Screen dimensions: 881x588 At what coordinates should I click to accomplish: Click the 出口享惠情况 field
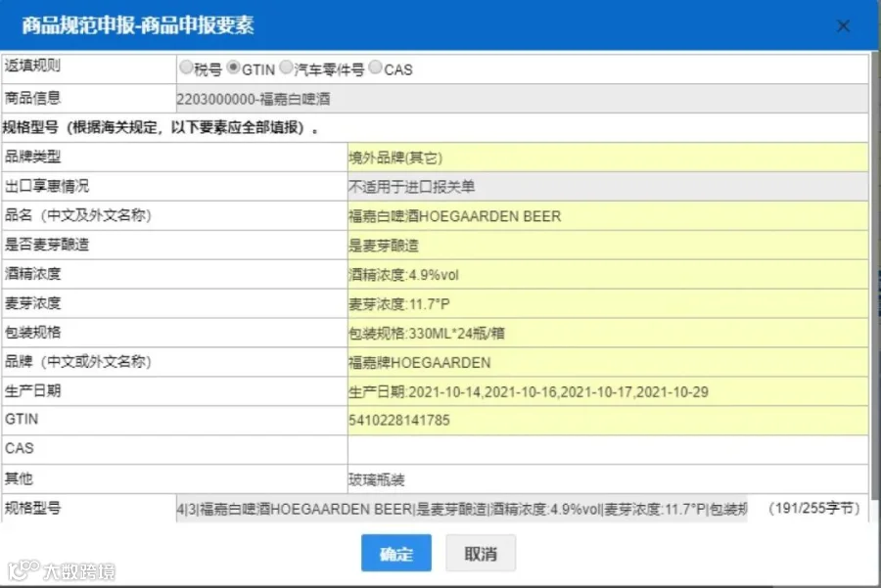tap(608, 187)
